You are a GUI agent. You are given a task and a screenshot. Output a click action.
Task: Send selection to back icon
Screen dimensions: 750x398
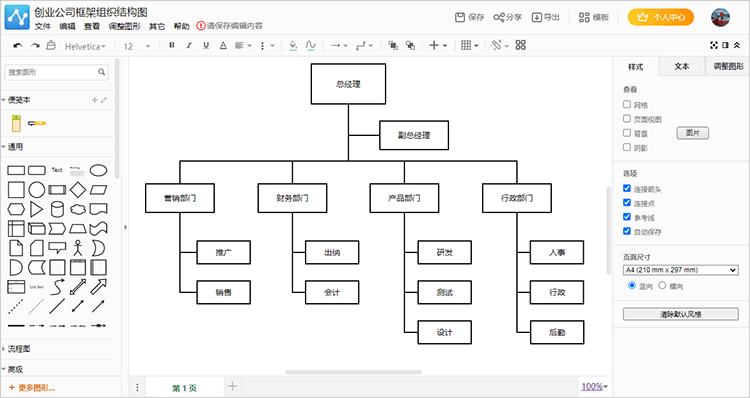(x=410, y=45)
